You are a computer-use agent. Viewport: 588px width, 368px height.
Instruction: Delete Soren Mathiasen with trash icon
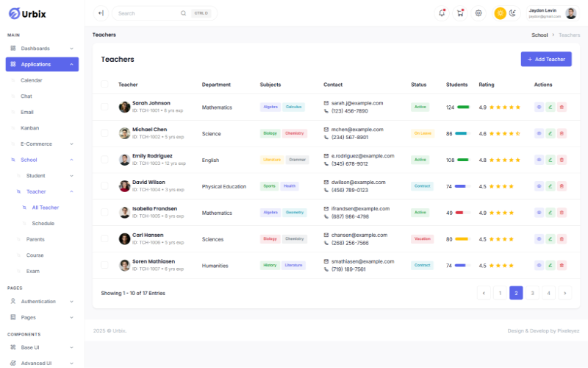562,265
